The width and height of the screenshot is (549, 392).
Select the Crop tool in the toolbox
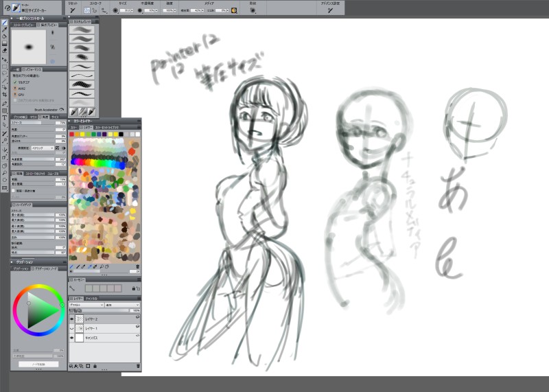point(5,95)
